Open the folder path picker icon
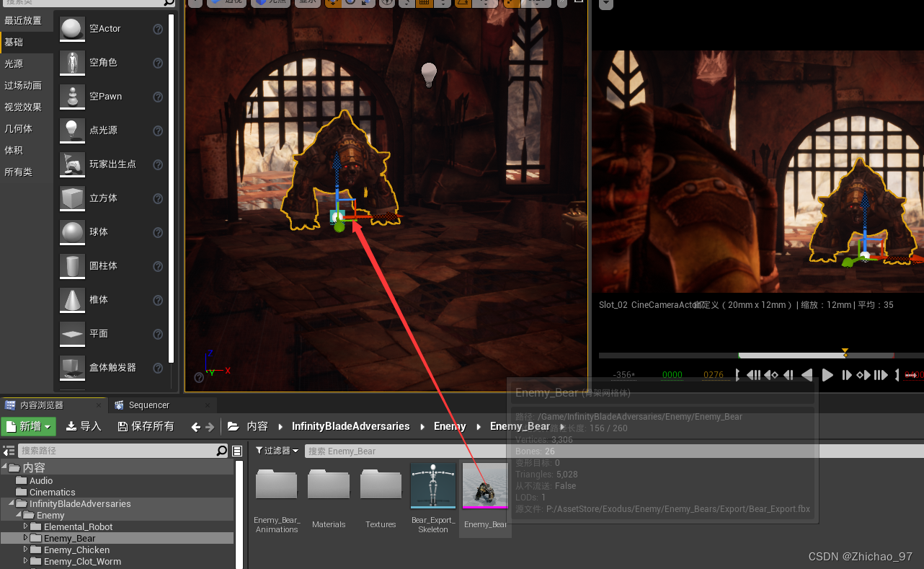This screenshot has width=924, height=569. click(233, 426)
